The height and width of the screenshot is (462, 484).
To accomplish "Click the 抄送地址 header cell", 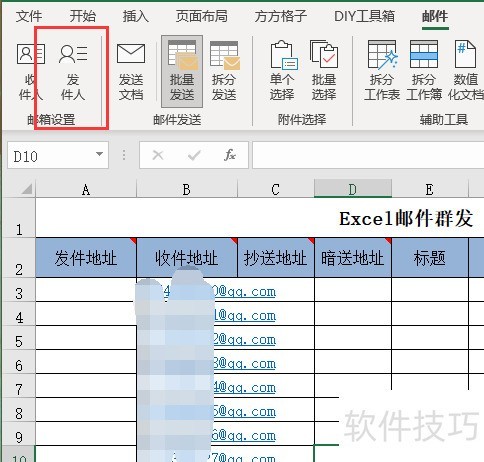I will pos(276,258).
